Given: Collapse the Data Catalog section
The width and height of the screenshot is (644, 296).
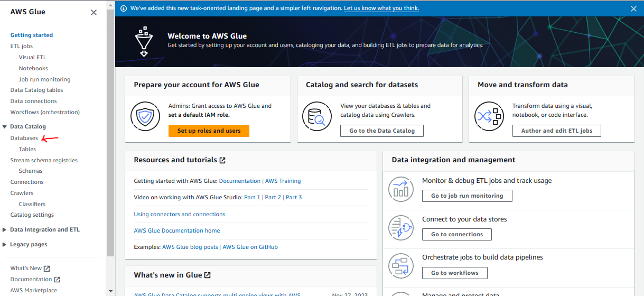Looking at the screenshot, I should 5,127.
